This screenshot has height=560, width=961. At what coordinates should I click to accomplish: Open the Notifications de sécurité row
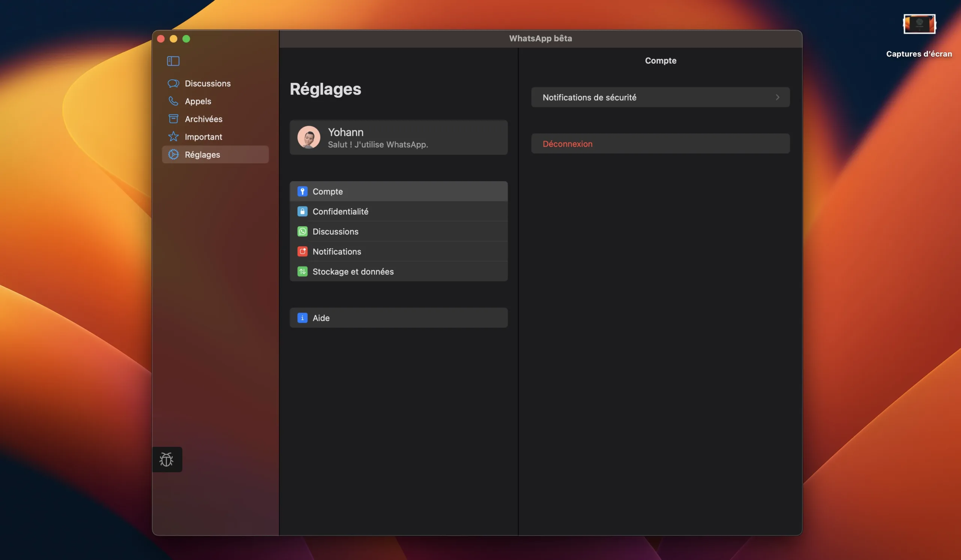click(x=589, y=97)
